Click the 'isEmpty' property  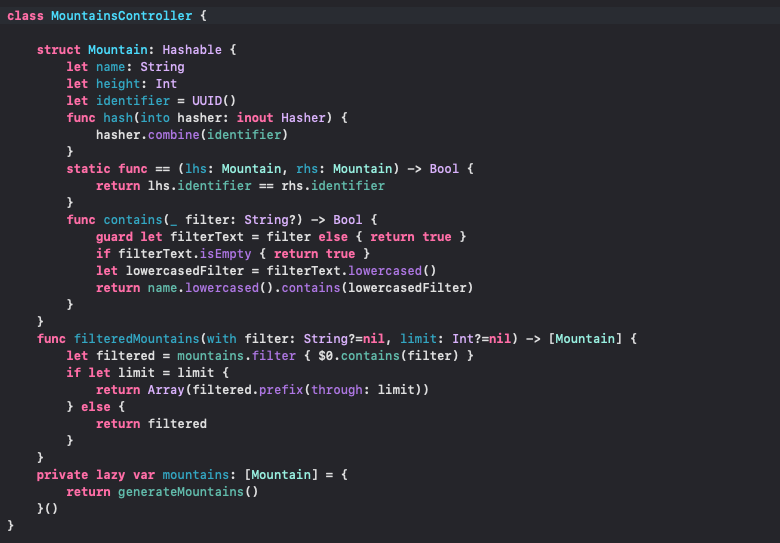coord(225,254)
